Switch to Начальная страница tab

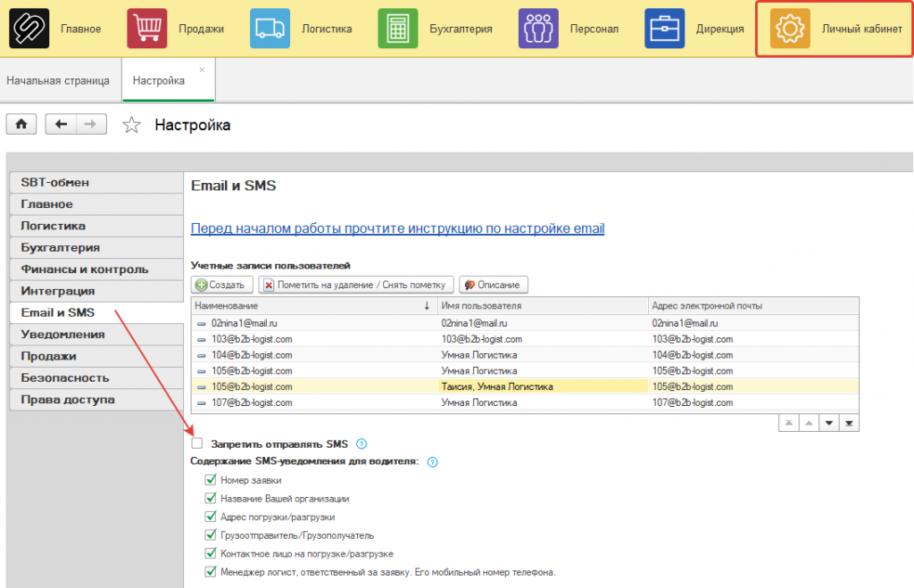pos(58,80)
